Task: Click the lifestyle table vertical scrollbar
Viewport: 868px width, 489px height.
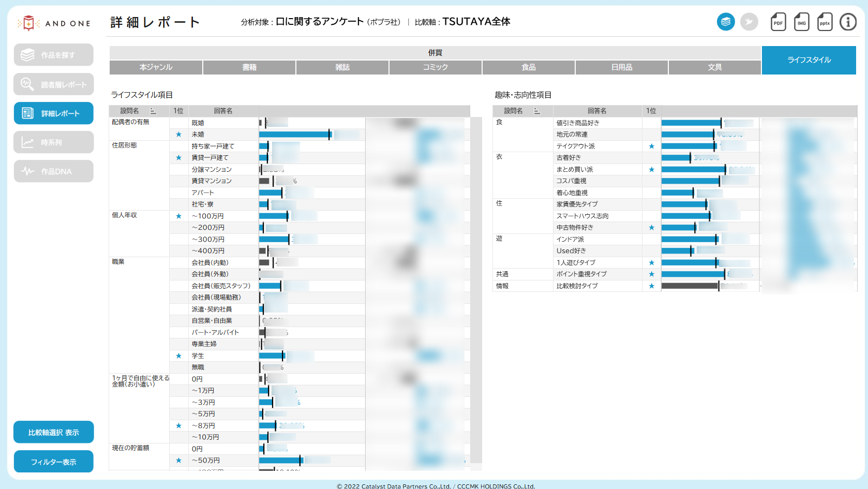Action: pos(476,290)
